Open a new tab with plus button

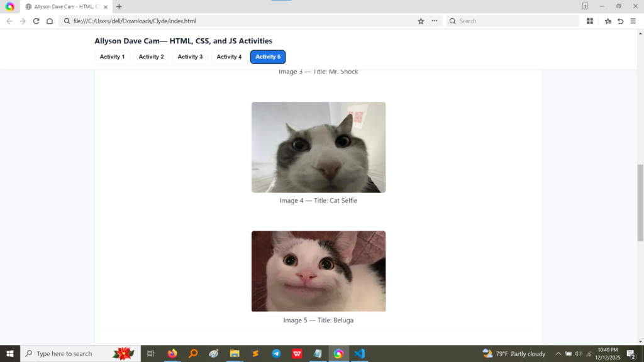tap(119, 6)
